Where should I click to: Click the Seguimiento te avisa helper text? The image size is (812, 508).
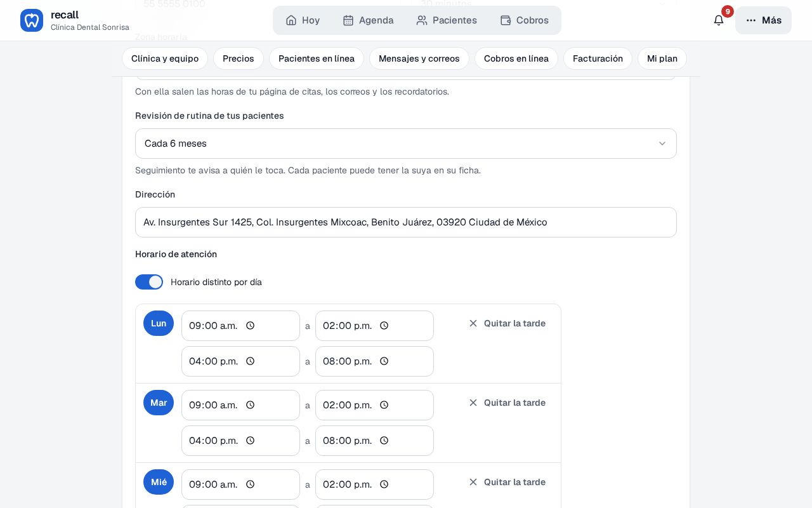click(308, 170)
